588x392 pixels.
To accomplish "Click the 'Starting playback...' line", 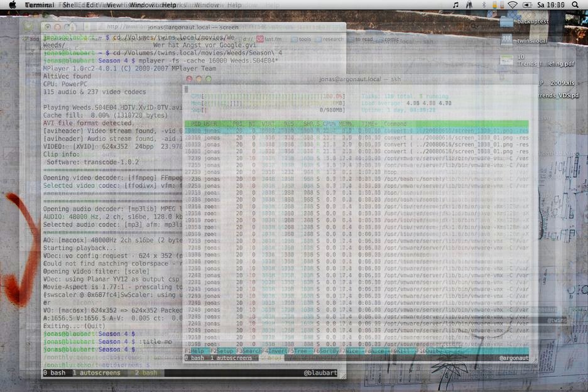I will click(80, 248).
